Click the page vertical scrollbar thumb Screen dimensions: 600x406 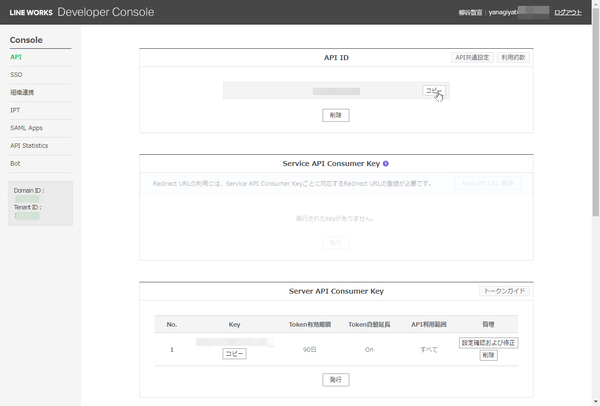coord(596,111)
